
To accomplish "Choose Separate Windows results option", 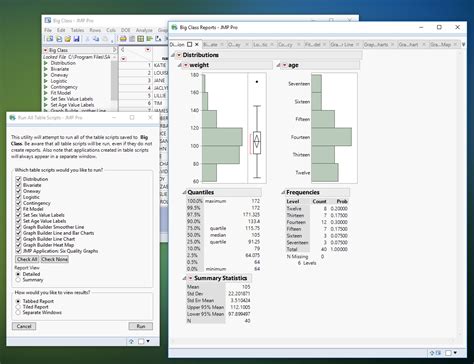I will click(x=18, y=313).
